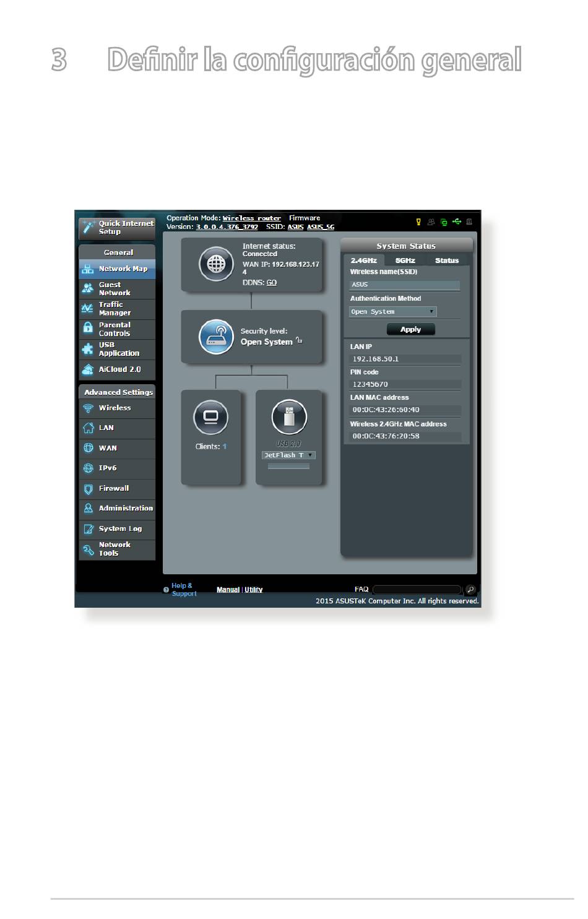Open IPv6 settings page
The height and width of the screenshot is (919, 588).
pos(117,468)
